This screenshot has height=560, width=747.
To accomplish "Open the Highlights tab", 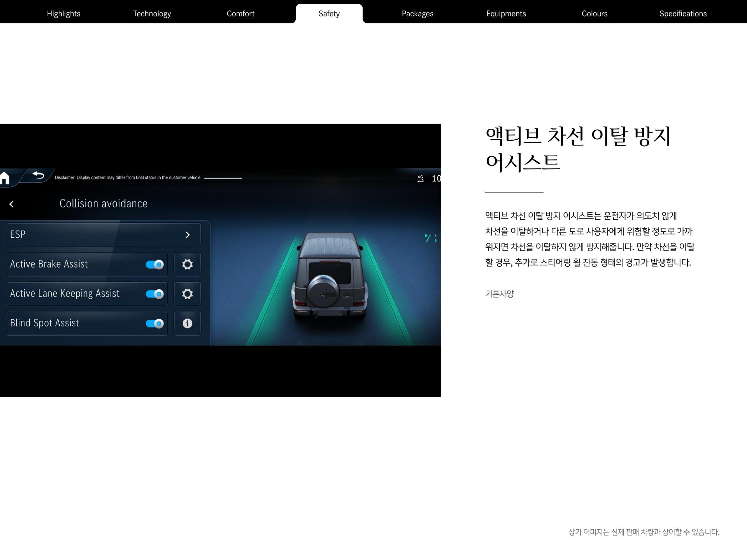I will pos(63,14).
